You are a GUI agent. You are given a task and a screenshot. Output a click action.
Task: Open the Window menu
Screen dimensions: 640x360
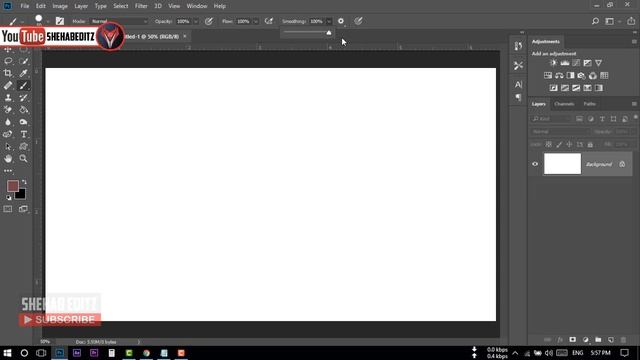(197, 6)
